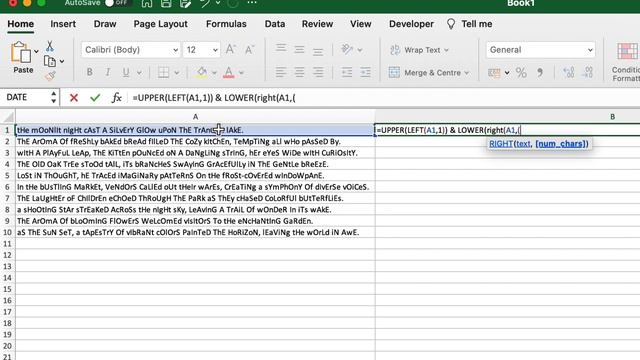Select column A header
640x360 pixels.
195,117
